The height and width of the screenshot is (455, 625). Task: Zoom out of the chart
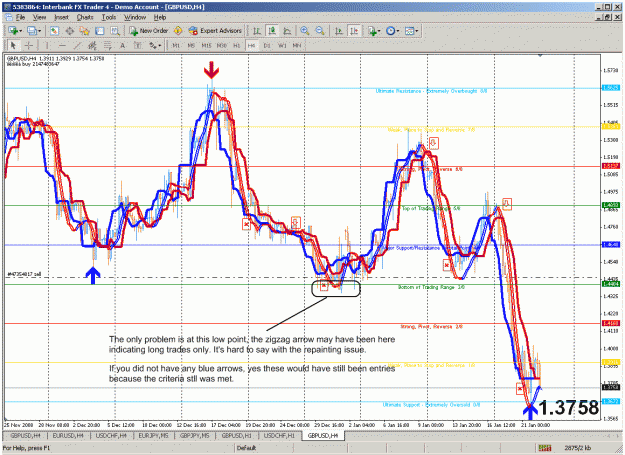click(x=320, y=31)
